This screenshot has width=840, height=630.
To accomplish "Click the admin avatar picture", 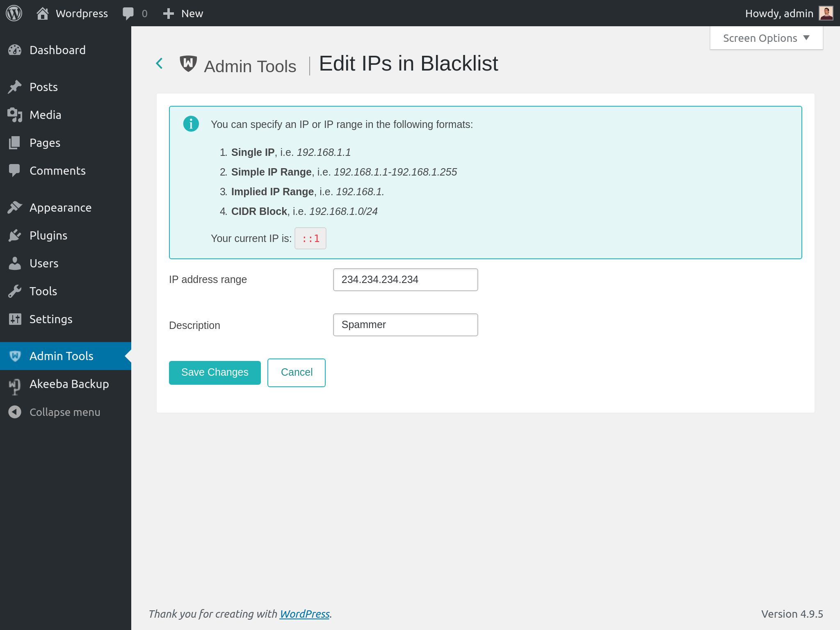I will pos(826,13).
